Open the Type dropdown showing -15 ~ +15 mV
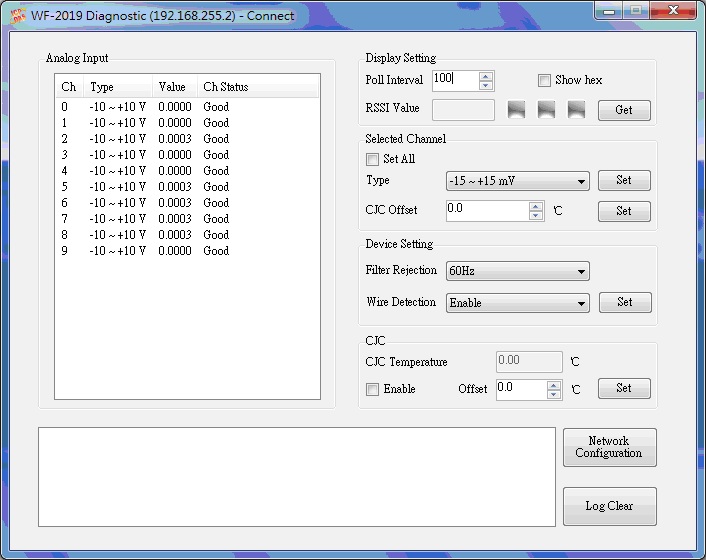This screenshot has height=560, width=706. pyautogui.click(x=517, y=181)
